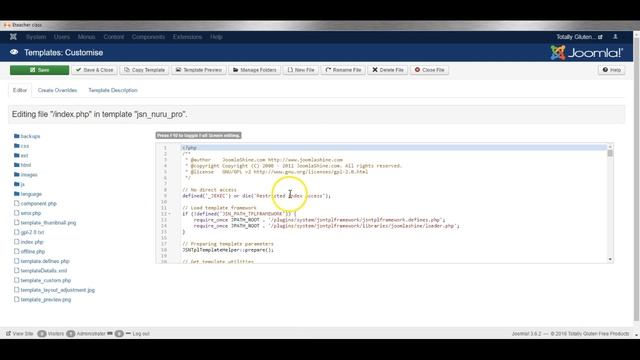The image size is (640, 360).
Task: Open template_layout_adjustment.jpg file
Action: [54, 290]
